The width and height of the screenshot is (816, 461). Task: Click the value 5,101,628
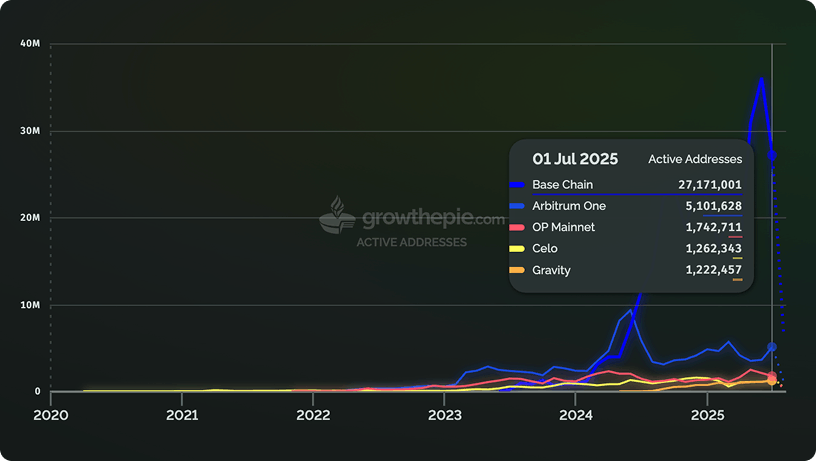[713, 206]
